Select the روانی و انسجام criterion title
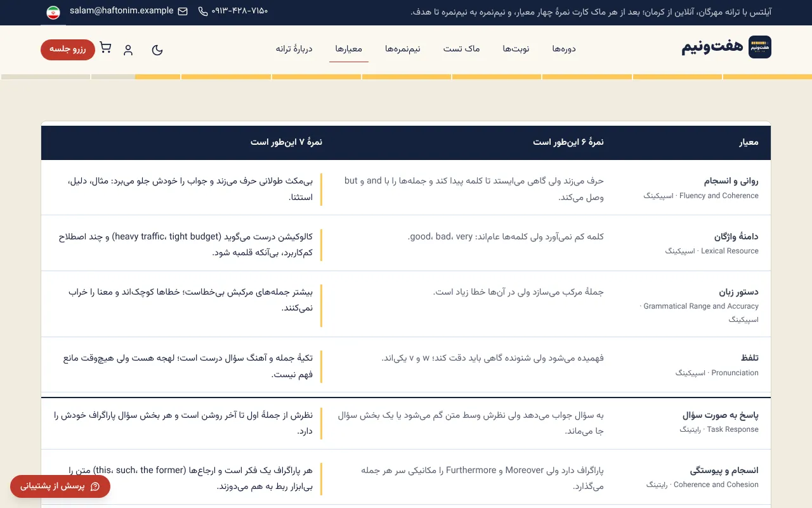This screenshot has height=508, width=812. 731,181
